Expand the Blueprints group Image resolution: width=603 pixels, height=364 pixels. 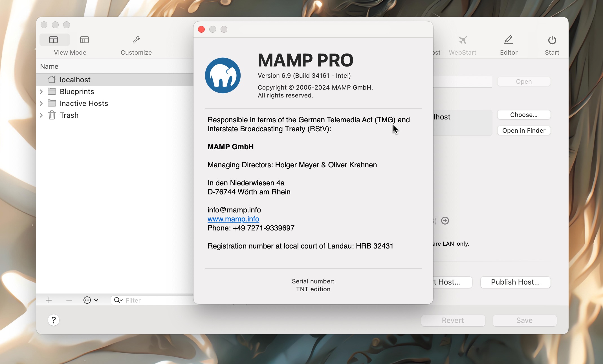(41, 92)
